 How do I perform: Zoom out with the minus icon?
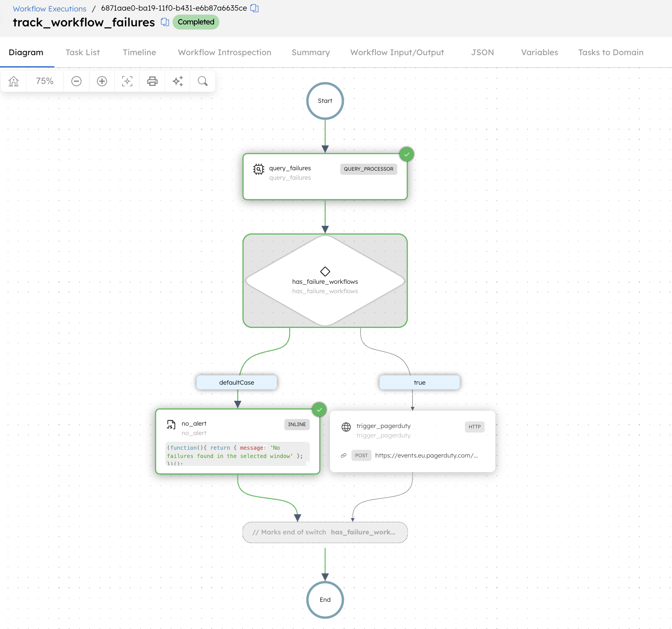[76, 81]
